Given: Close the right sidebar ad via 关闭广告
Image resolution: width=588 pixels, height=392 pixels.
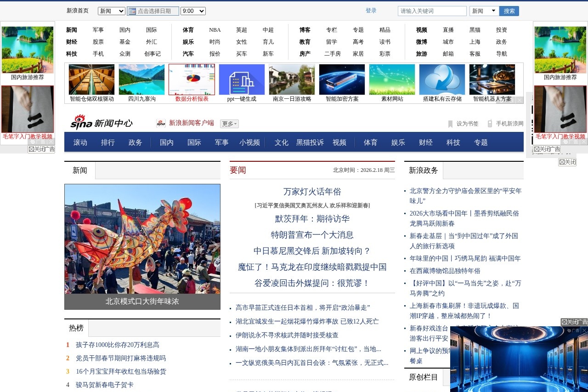Looking at the screenshot, I should tap(547, 149).
